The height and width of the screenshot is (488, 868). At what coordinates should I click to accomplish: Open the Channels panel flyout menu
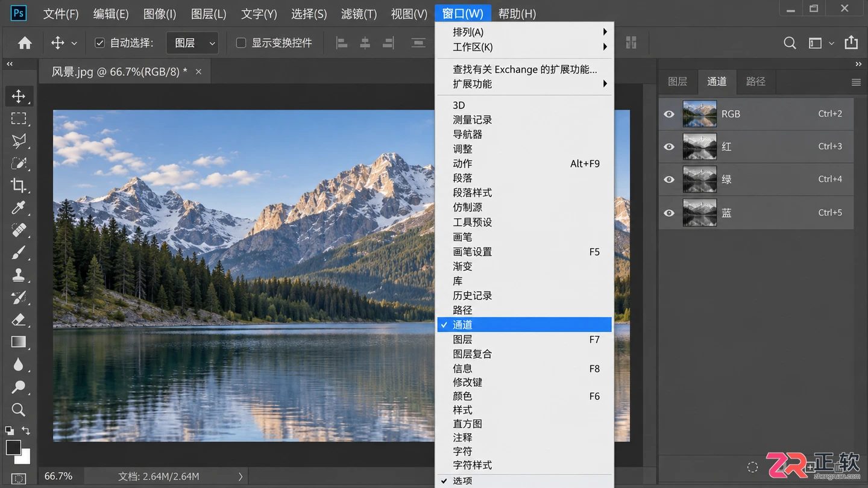(856, 82)
